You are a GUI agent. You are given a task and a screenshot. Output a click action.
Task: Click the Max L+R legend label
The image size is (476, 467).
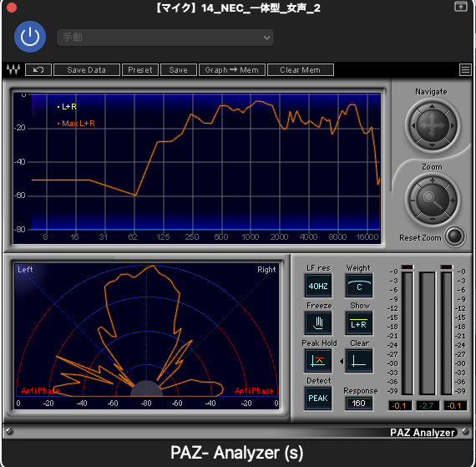point(78,124)
